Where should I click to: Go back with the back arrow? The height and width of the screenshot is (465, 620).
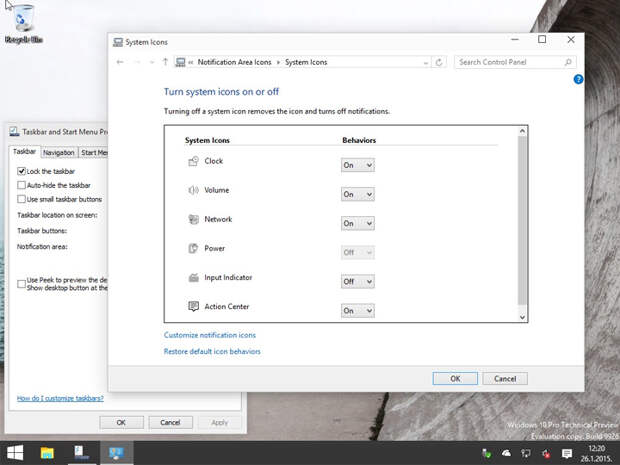pyautogui.click(x=120, y=62)
